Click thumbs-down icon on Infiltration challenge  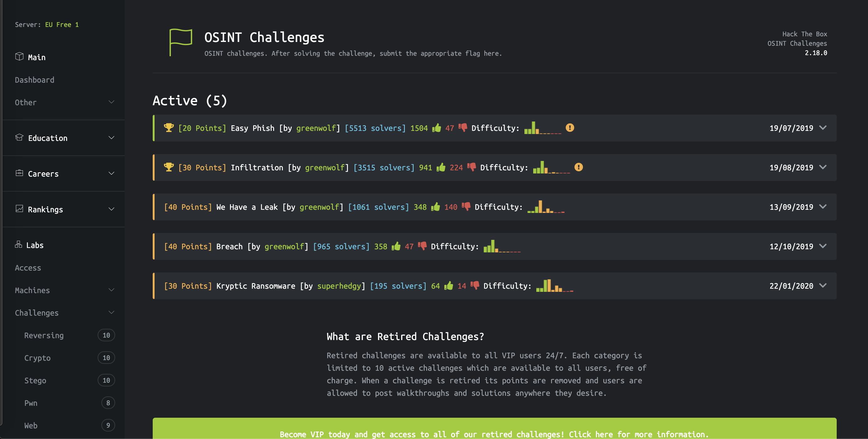click(472, 167)
